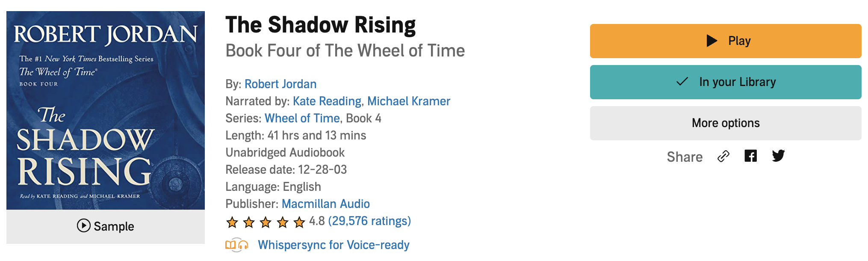Open author Robert Jordan's page

tap(280, 84)
